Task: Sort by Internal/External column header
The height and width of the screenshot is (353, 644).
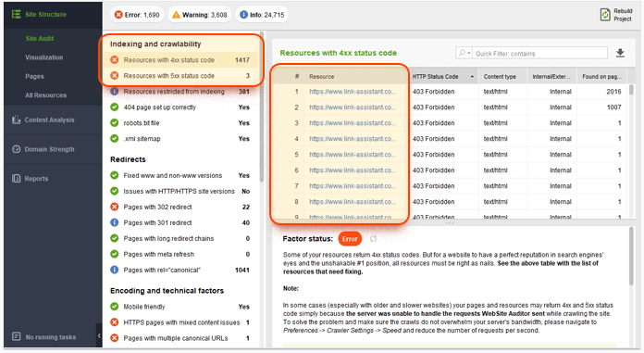Action: click(551, 77)
